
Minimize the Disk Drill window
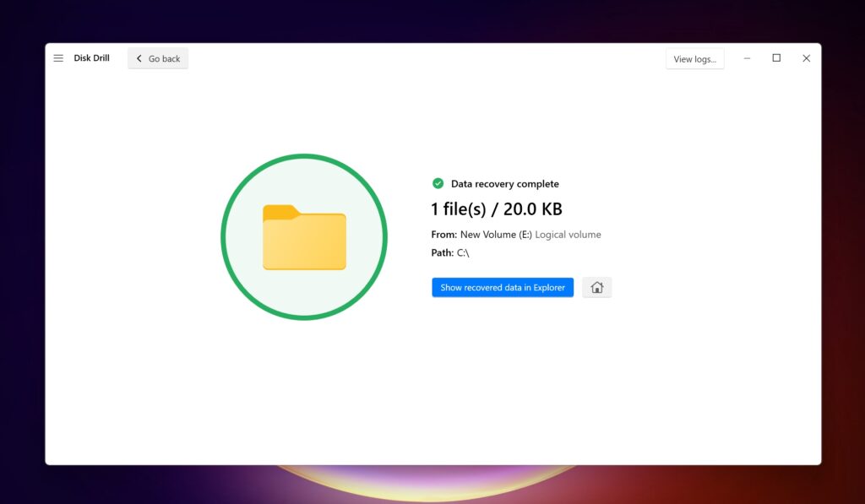pos(747,57)
